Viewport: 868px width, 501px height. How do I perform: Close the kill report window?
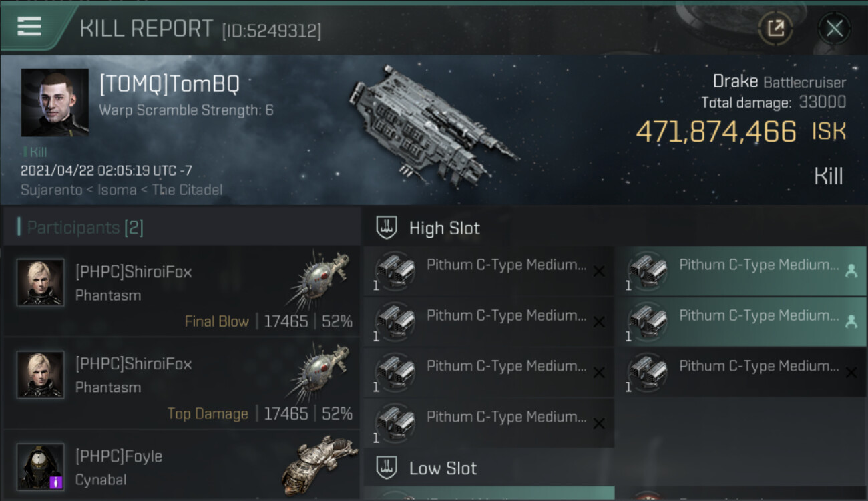coord(834,29)
